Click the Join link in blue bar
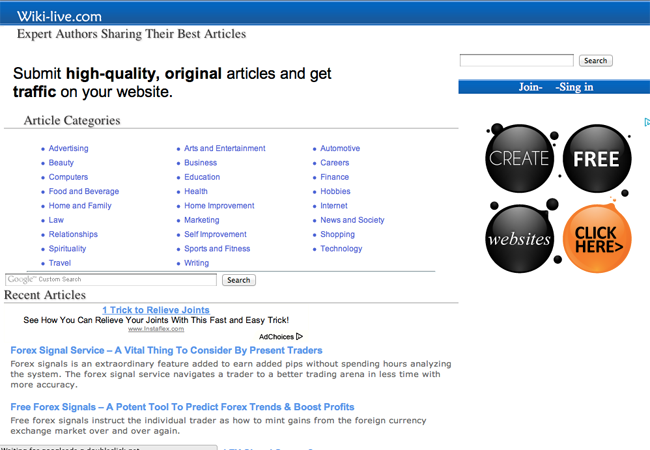The width and height of the screenshot is (650, 450). click(530, 87)
